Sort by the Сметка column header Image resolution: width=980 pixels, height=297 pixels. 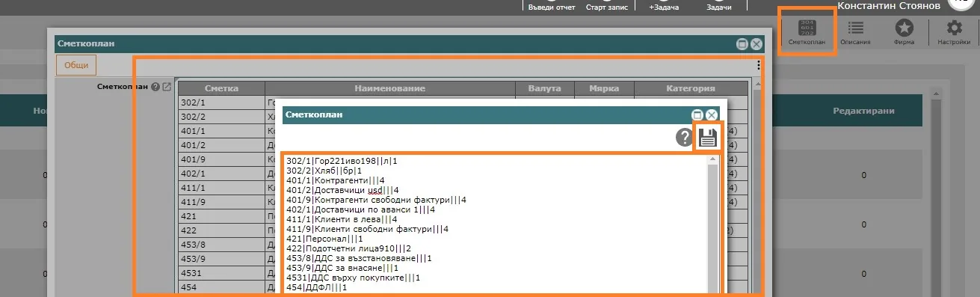(x=221, y=88)
